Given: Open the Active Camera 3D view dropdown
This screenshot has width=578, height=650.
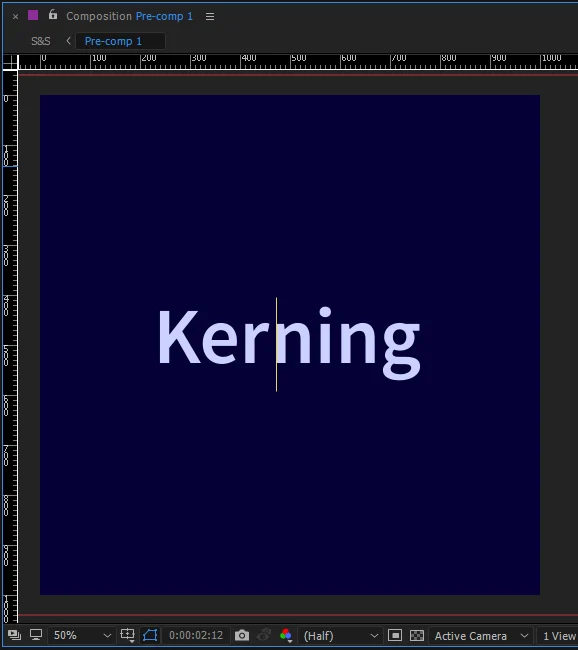Looking at the screenshot, I should tap(481, 635).
